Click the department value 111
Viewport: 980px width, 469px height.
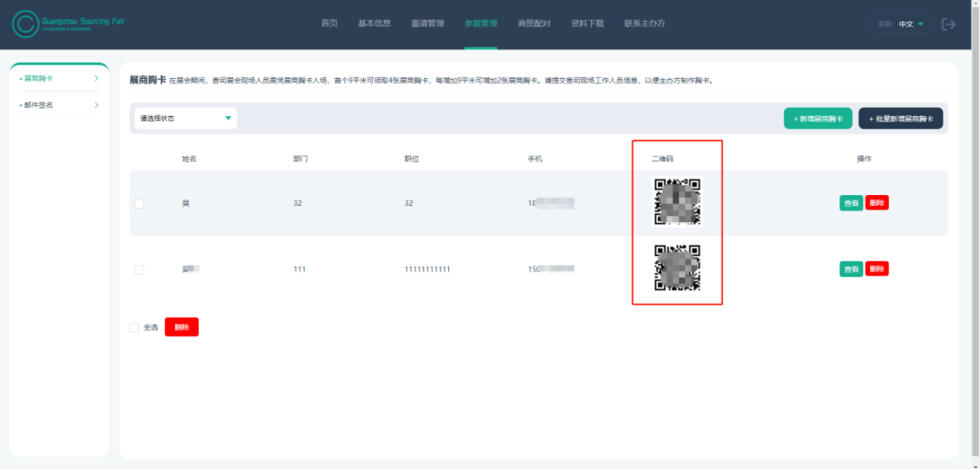point(300,269)
